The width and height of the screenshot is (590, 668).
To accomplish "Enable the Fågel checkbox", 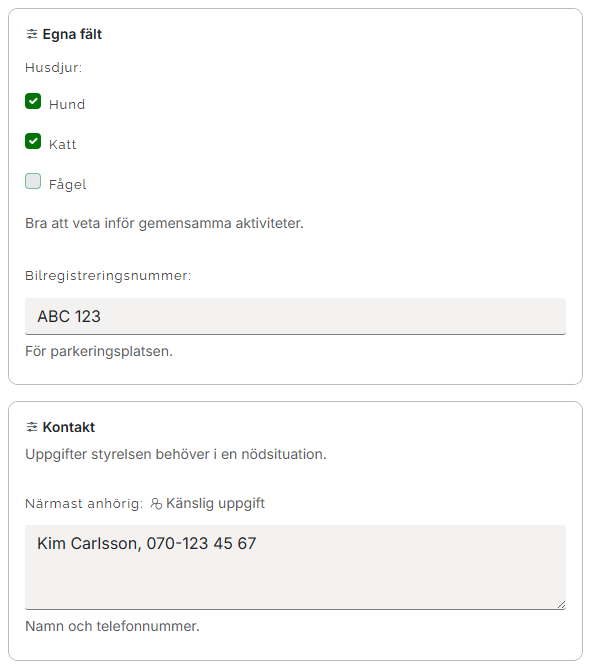I will tap(33, 181).
